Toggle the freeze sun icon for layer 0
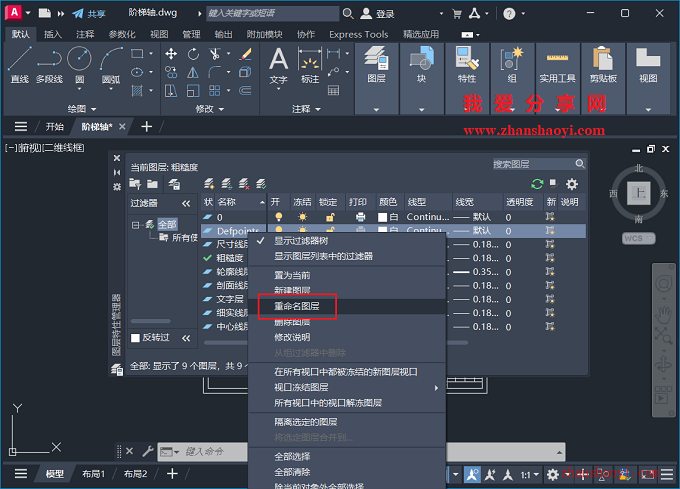Screen dimensions: 680x489 pos(302,217)
